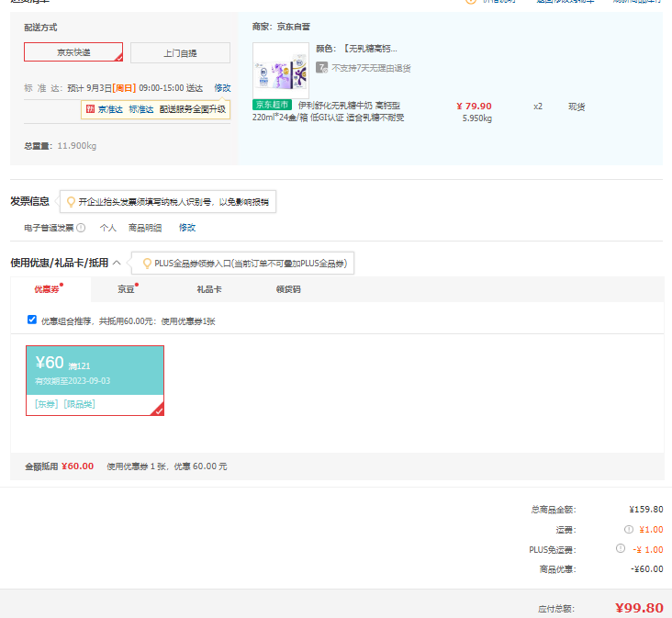
Task: Click lightbulb icon in PLUS coupon tip
Action: coord(147,264)
